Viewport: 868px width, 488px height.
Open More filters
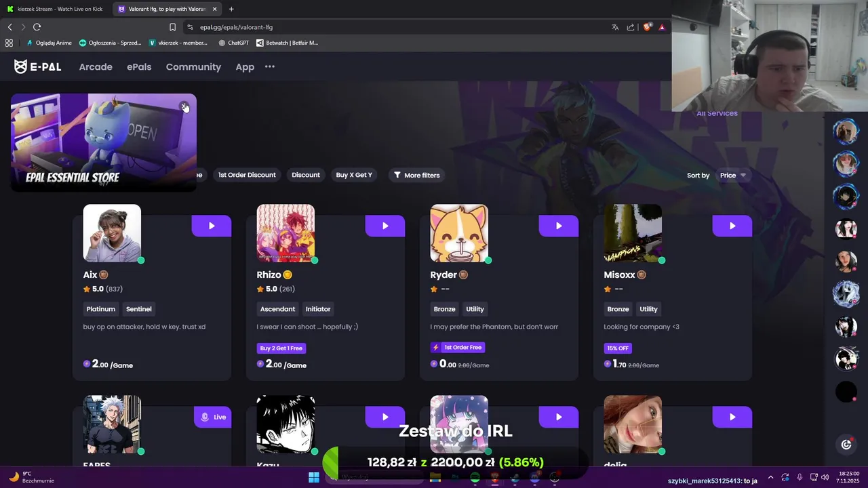417,175
